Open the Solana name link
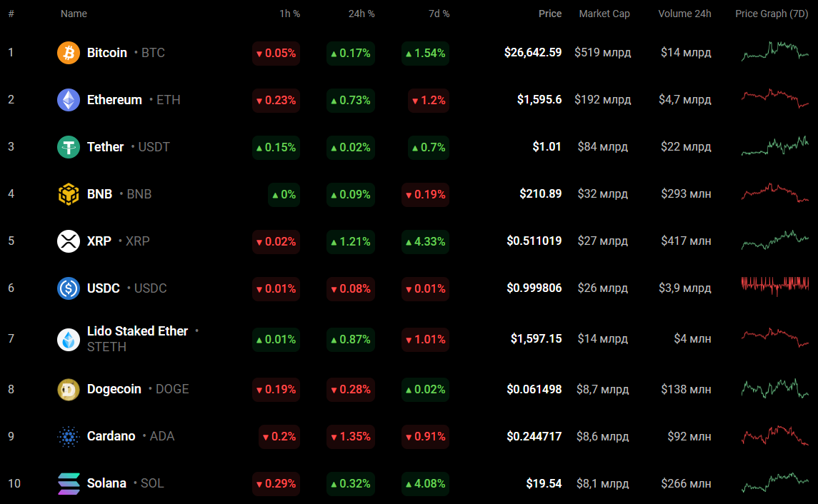 [106, 483]
